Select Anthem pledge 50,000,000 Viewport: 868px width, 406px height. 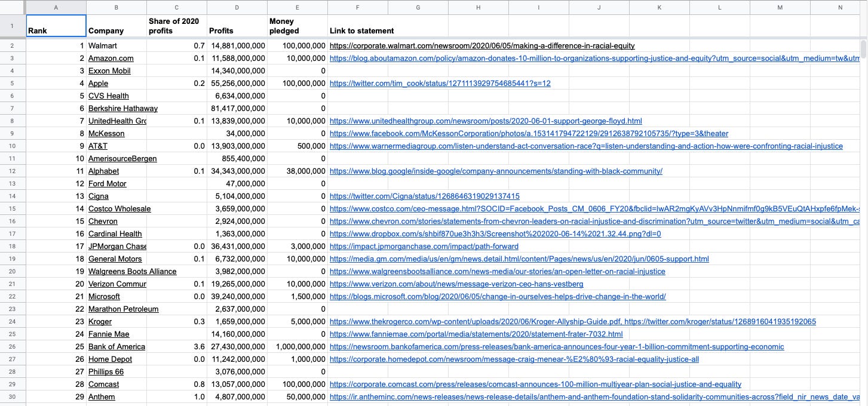297,397
